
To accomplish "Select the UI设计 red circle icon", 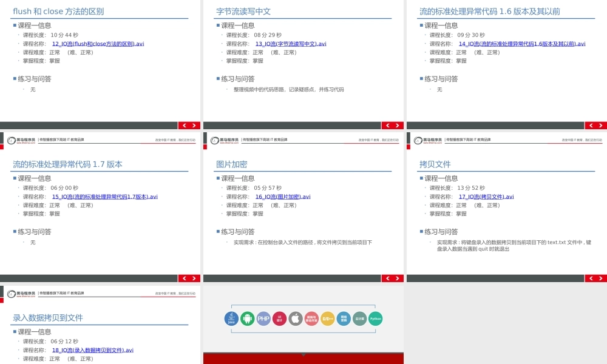I will click(279, 318).
